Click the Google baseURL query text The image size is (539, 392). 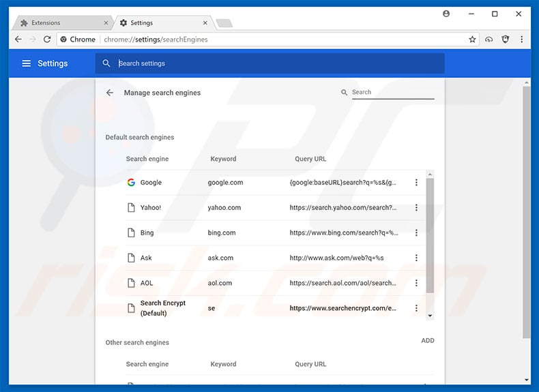(343, 183)
